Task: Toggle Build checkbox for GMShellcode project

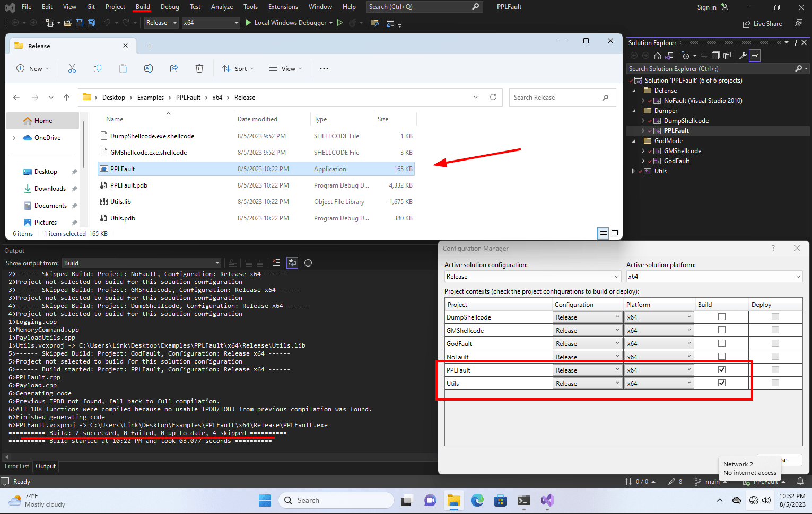Action: tap(722, 330)
